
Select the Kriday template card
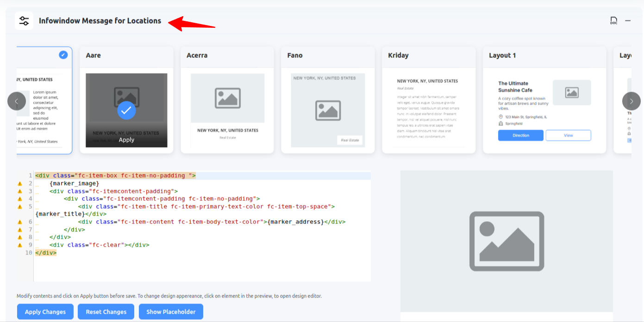pyautogui.click(x=428, y=99)
